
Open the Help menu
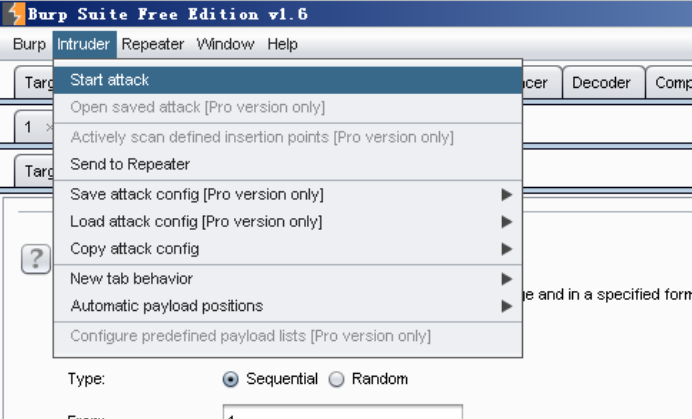tap(282, 44)
